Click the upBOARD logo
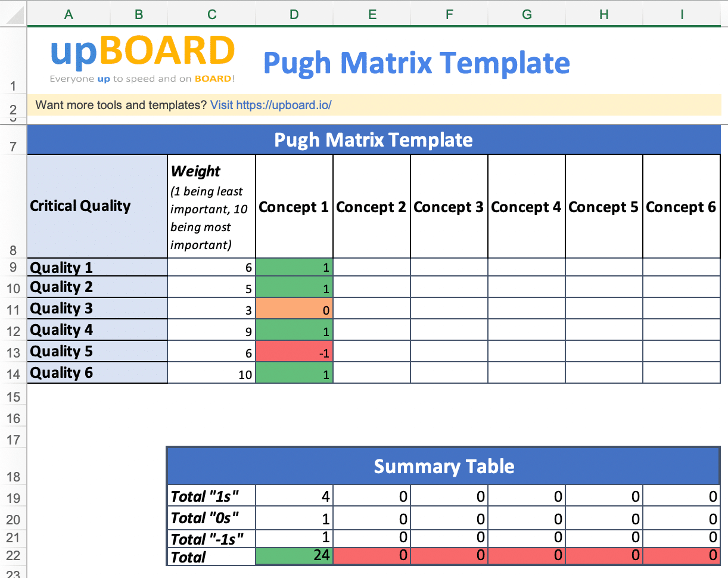Screen dimensions: 728x578 tap(142, 58)
